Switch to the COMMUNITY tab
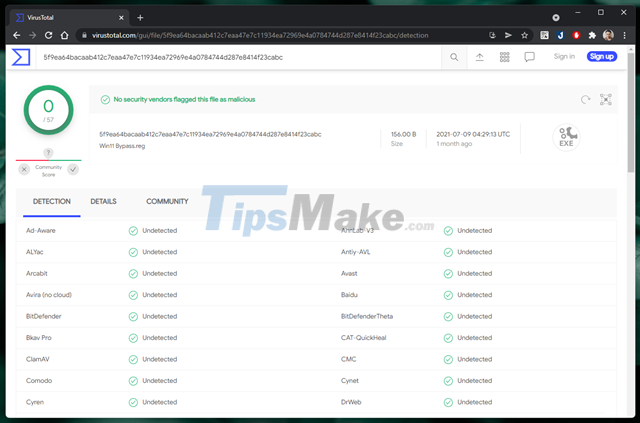 pos(167,201)
